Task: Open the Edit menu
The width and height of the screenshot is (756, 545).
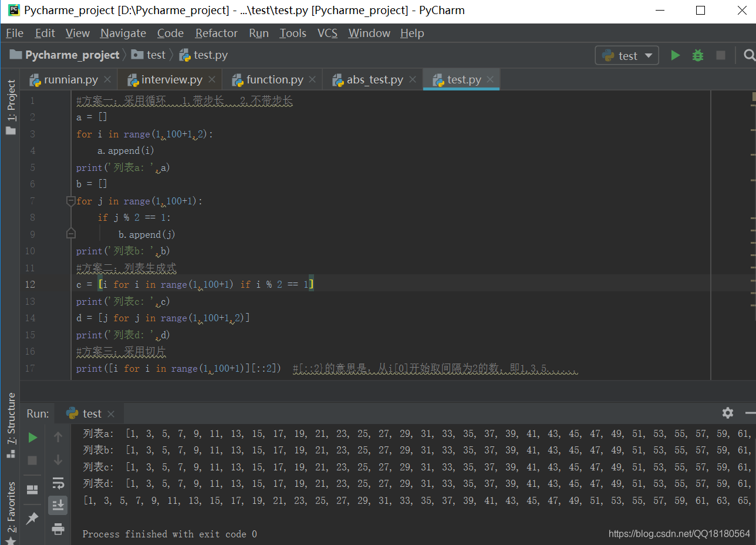Action: pyautogui.click(x=45, y=33)
